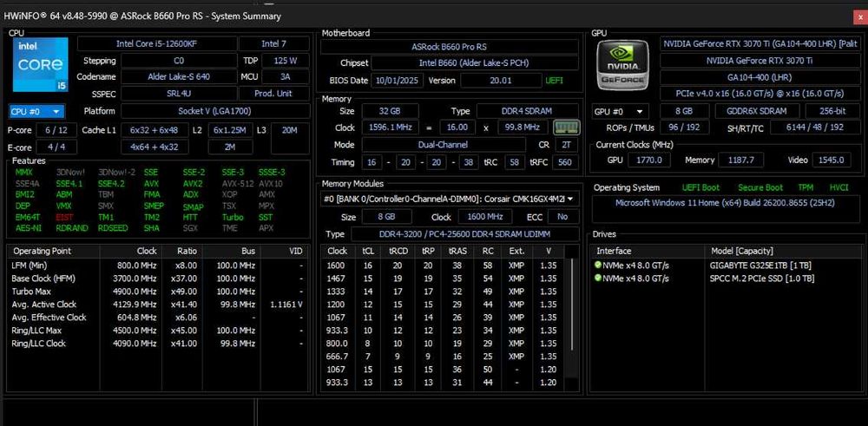The width and height of the screenshot is (868, 426).
Task: Open the CPU #0 selector dropdown
Action: pos(36,111)
